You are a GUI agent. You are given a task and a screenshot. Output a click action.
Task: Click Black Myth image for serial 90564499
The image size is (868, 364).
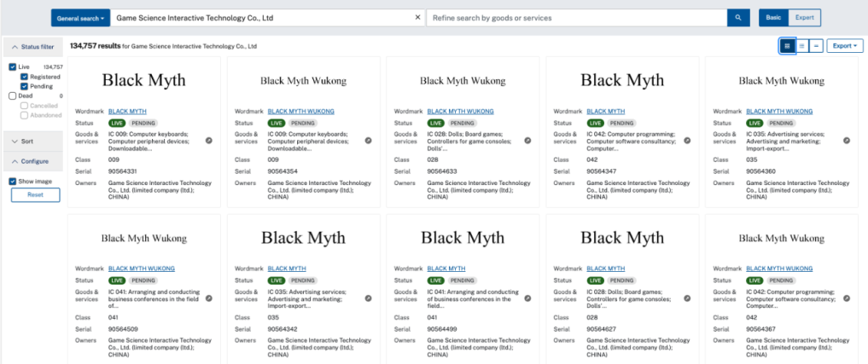pyautogui.click(x=463, y=238)
